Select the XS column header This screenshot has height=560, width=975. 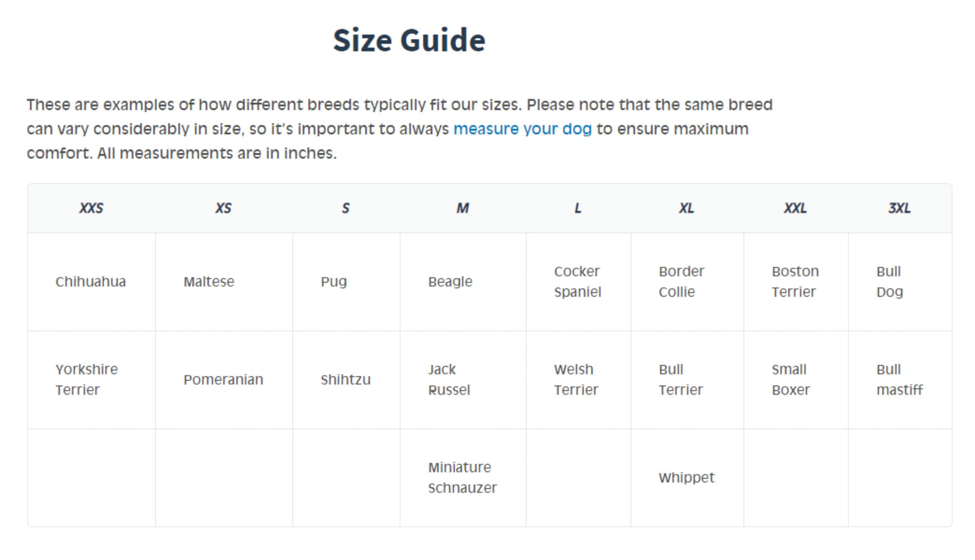click(224, 208)
